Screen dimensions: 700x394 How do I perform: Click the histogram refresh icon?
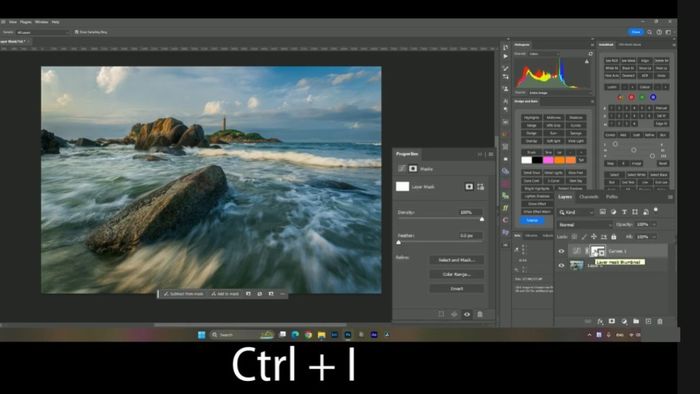point(591,54)
